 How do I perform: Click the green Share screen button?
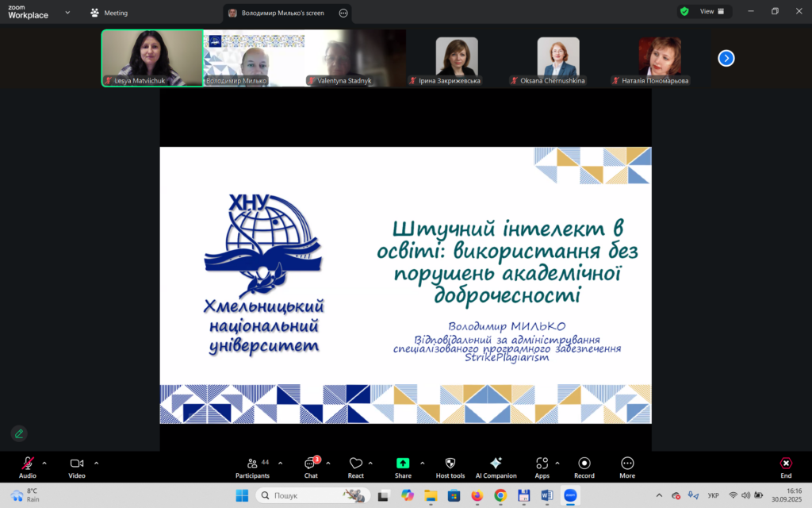[403, 467]
